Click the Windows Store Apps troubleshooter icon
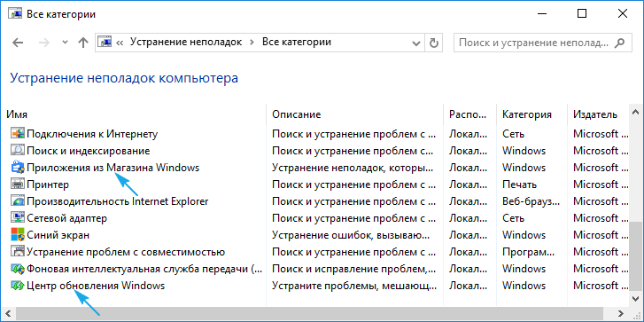Image resolution: width=644 pixels, height=322 pixels. tap(17, 168)
